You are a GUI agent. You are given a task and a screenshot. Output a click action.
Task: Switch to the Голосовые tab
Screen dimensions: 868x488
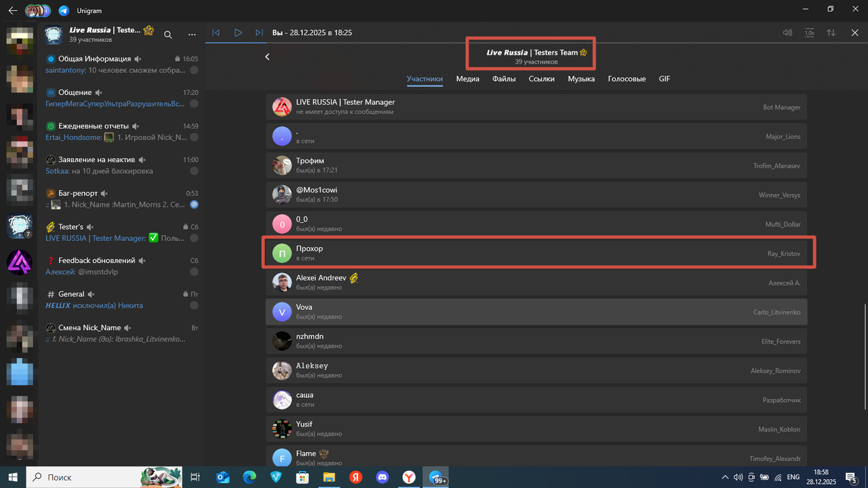627,79
